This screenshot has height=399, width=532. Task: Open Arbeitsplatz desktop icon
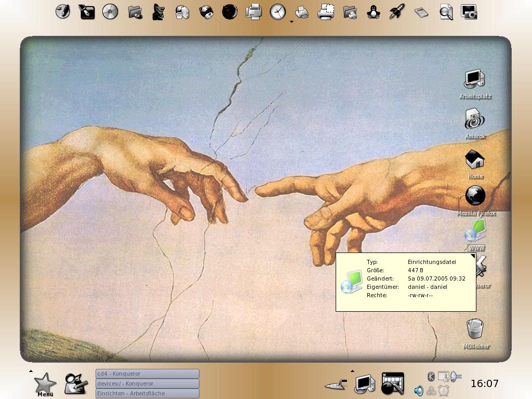click(475, 84)
